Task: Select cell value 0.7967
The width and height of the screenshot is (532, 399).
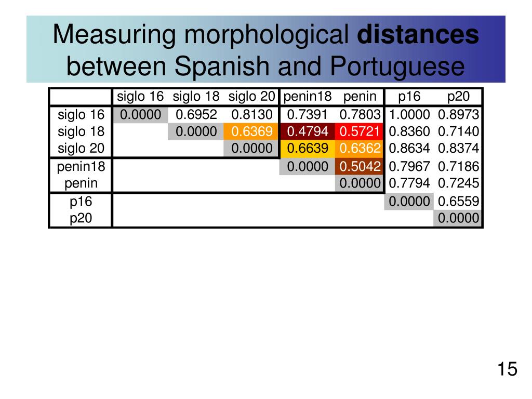Action: tap(409, 167)
